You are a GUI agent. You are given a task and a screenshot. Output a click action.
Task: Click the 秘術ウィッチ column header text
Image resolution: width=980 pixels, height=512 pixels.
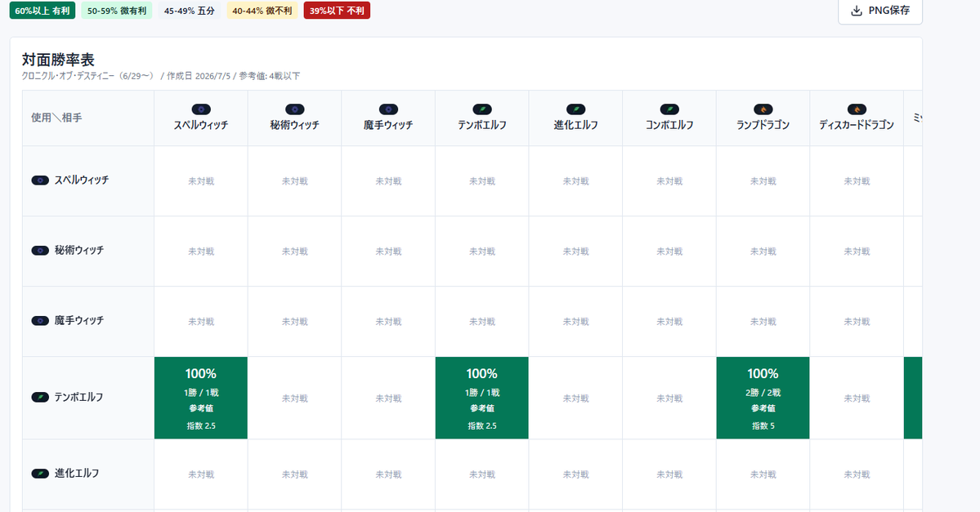click(294, 125)
